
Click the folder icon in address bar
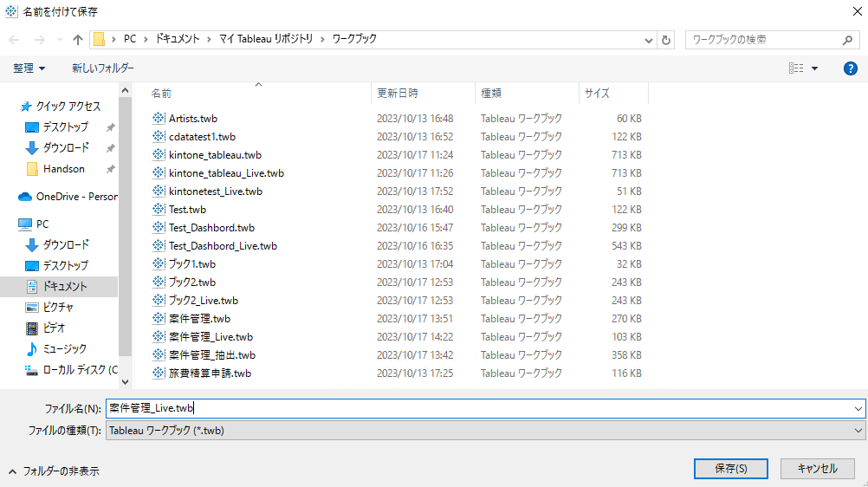99,39
